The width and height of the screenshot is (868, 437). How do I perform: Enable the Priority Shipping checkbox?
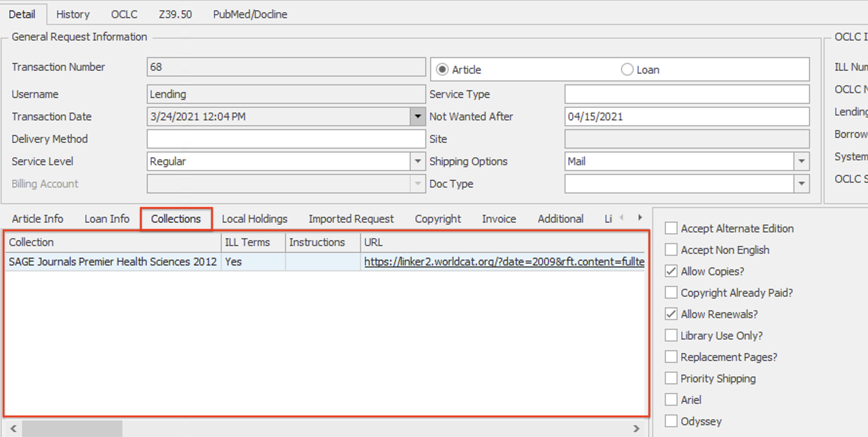[x=671, y=379]
